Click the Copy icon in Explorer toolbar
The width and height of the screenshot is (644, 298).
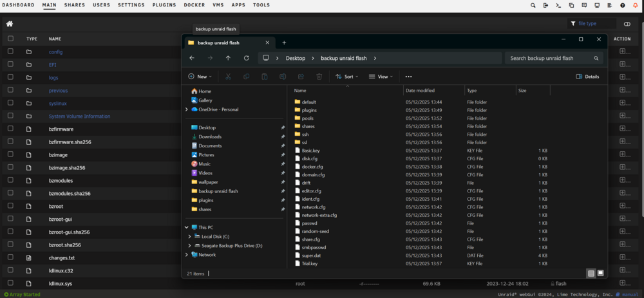[247, 77]
